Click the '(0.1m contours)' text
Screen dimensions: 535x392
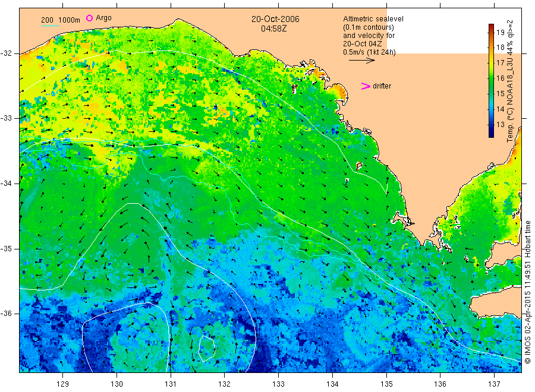[x=369, y=27]
